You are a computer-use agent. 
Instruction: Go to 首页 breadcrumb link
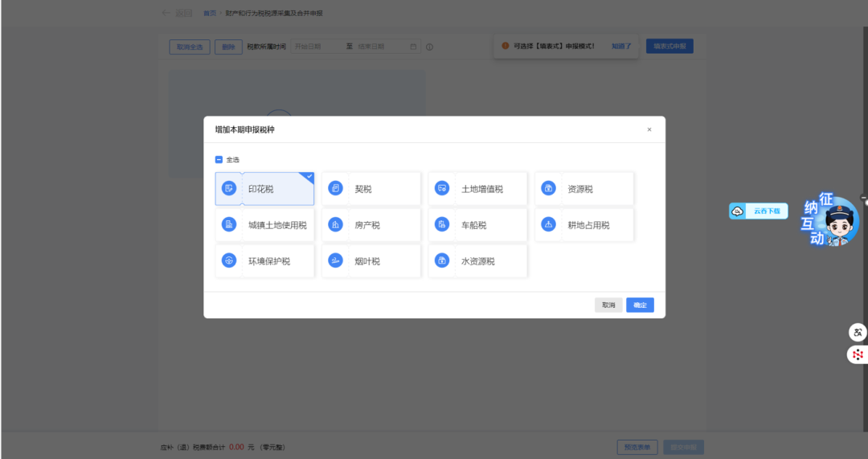coord(210,14)
